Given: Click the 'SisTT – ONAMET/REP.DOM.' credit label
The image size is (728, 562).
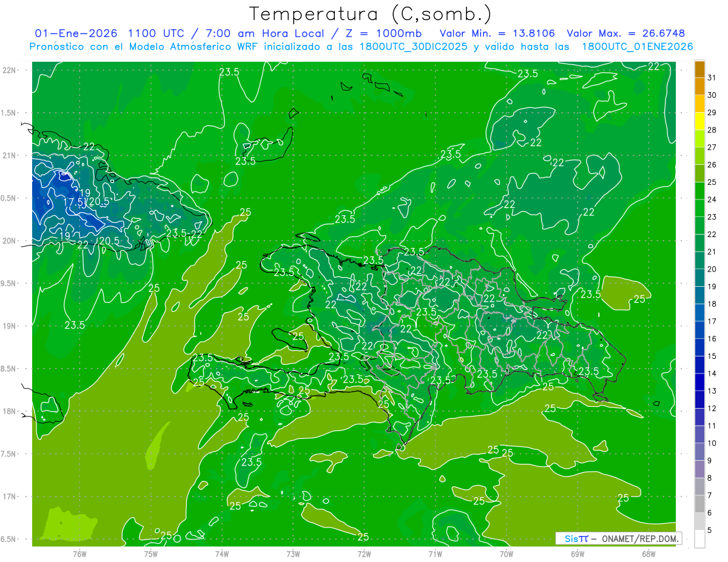Looking at the screenshot, I should (x=618, y=538).
